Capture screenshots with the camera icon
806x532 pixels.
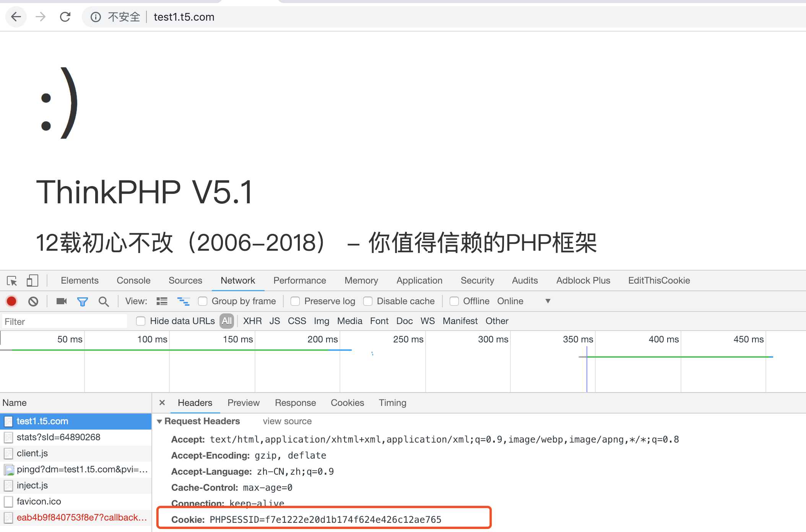tap(62, 302)
